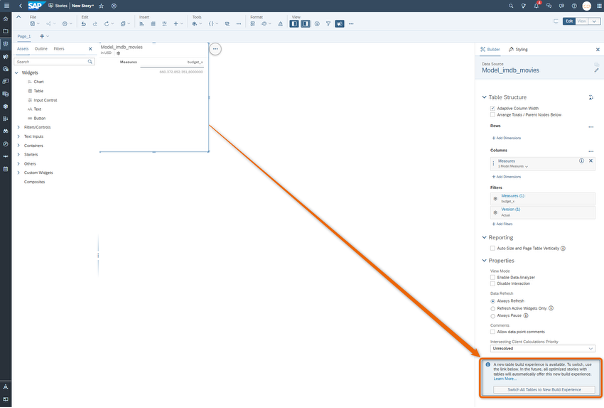
Task: Open the table widget more actions ellipsis
Action: click(x=215, y=49)
